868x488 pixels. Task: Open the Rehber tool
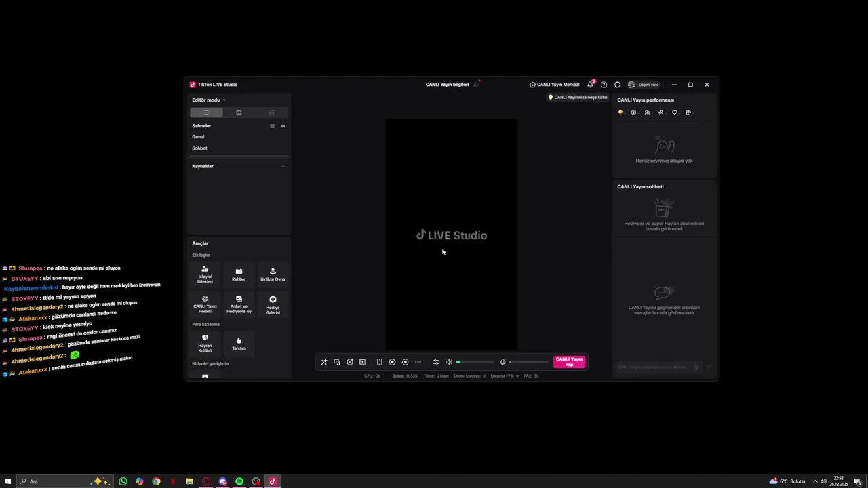click(x=239, y=274)
